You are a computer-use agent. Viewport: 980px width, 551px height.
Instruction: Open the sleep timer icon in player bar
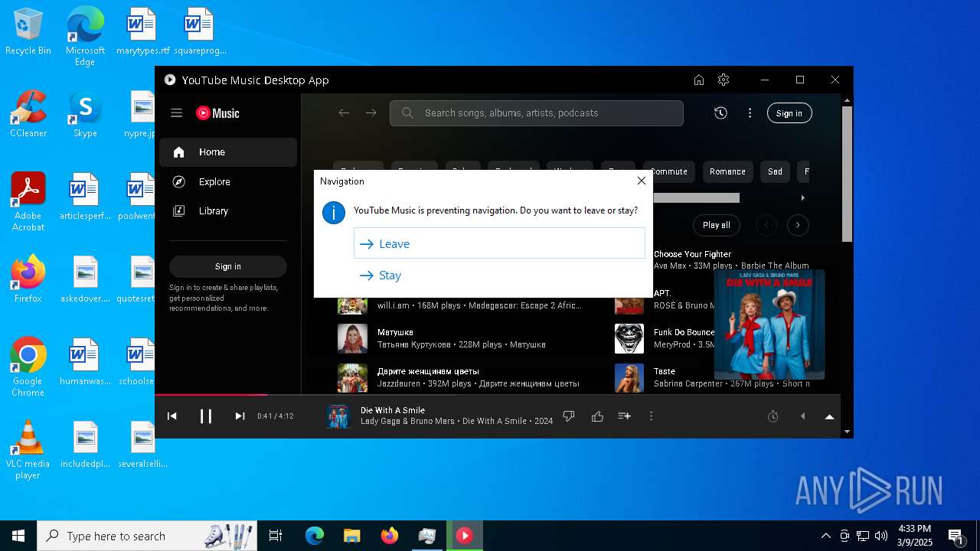(773, 416)
